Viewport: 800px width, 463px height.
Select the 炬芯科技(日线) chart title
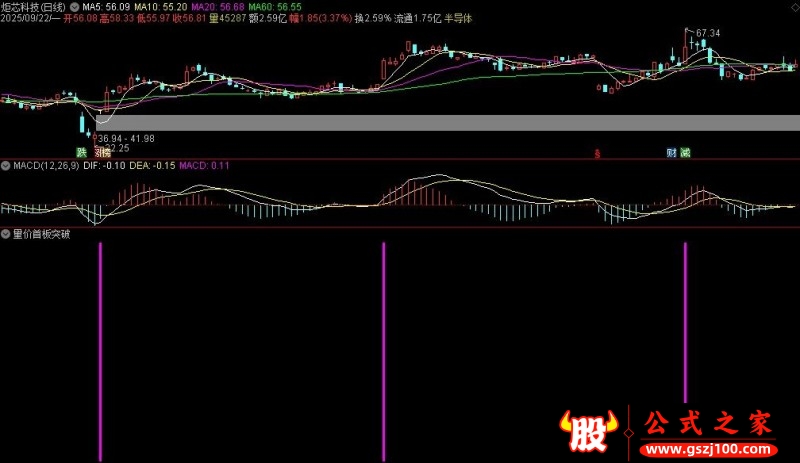click(x=33, y=6)
